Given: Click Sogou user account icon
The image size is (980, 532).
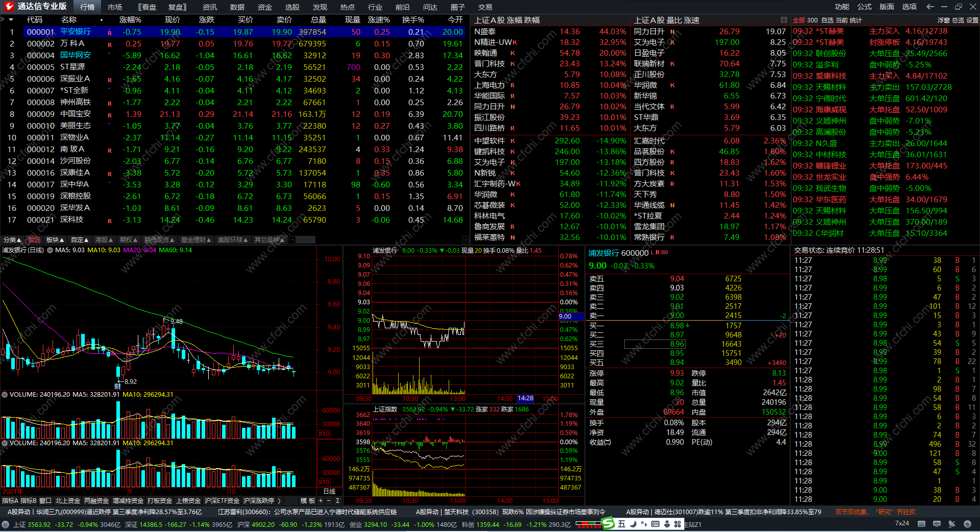Looking at the screenshot, I should (667, 524).
